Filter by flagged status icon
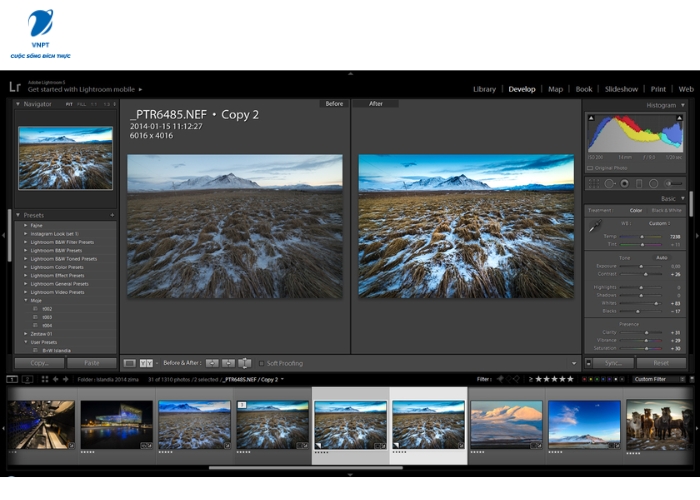The image size is (700, 500). coord(500,379)
